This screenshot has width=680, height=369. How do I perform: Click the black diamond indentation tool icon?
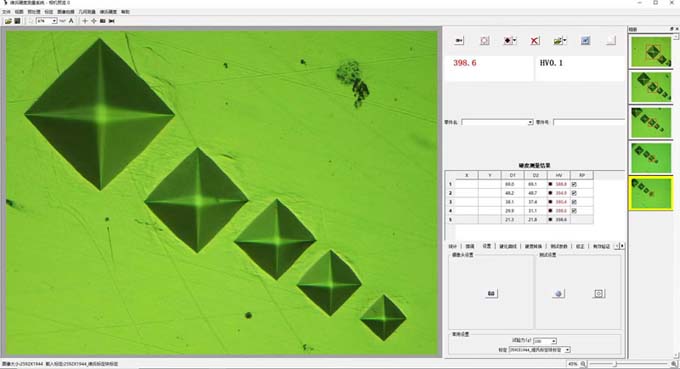tap(510, 41)
